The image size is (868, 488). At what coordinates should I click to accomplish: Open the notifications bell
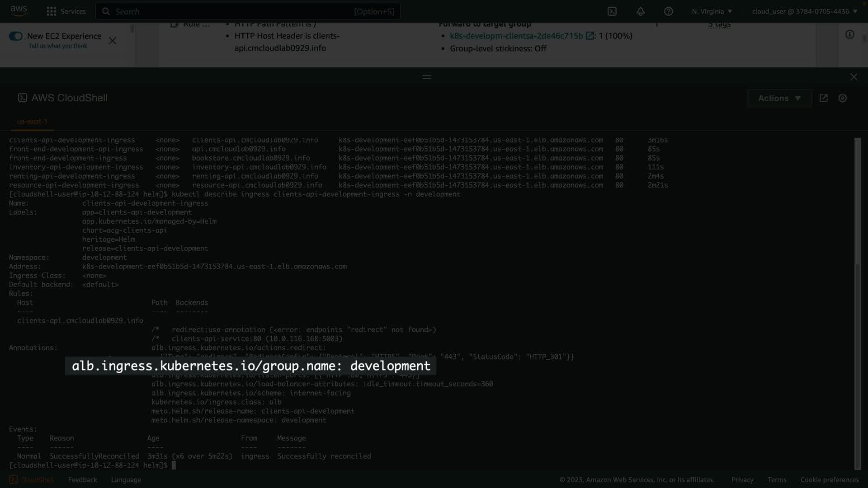click(641, 11)
